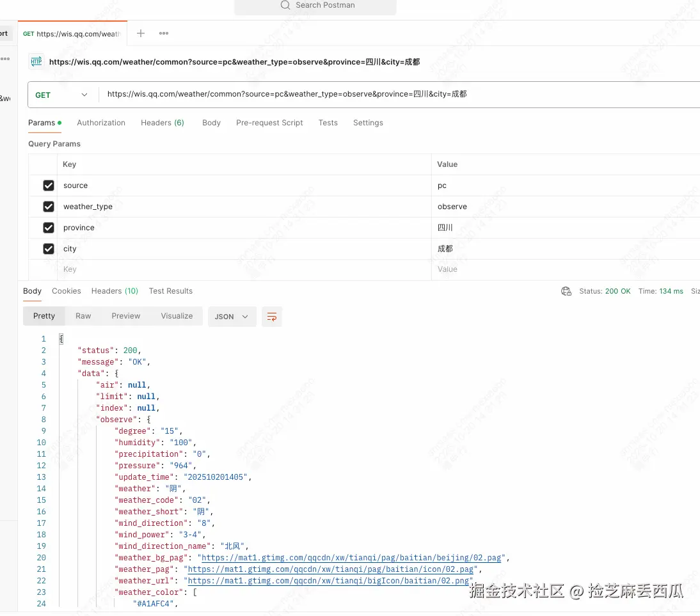Image resolution: width=700 pixels, height=616 pixels.
Task: Open the Tests tab
Action: (x=328, y=123)
